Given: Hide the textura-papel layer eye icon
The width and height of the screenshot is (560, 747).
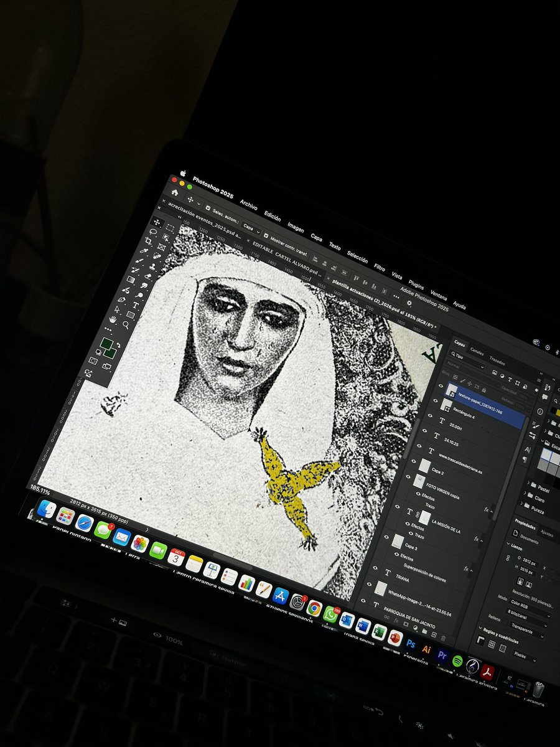Looking at the screenshot, I should click(441, 385).
